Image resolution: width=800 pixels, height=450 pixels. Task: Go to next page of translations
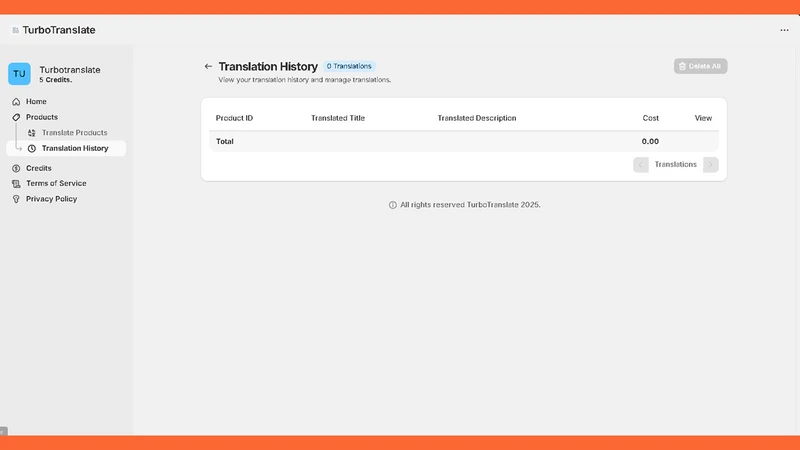pyautogui.click(x=711, y=165)
